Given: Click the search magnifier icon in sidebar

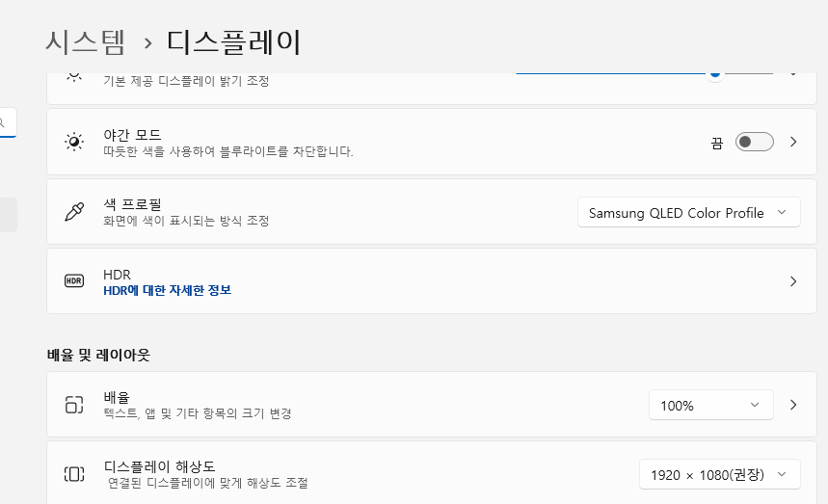Looking at the screenshot, I should tap(3, 122).
